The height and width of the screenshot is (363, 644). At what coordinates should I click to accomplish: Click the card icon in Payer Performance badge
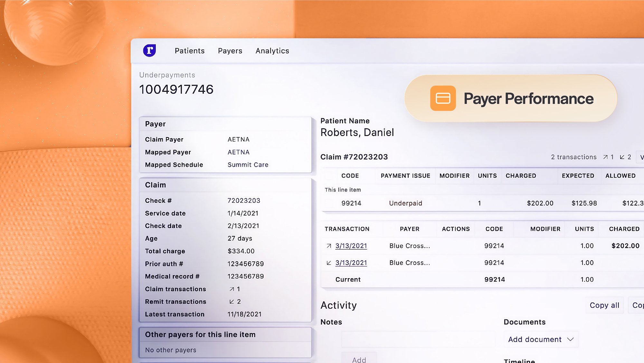click(443, 98)
